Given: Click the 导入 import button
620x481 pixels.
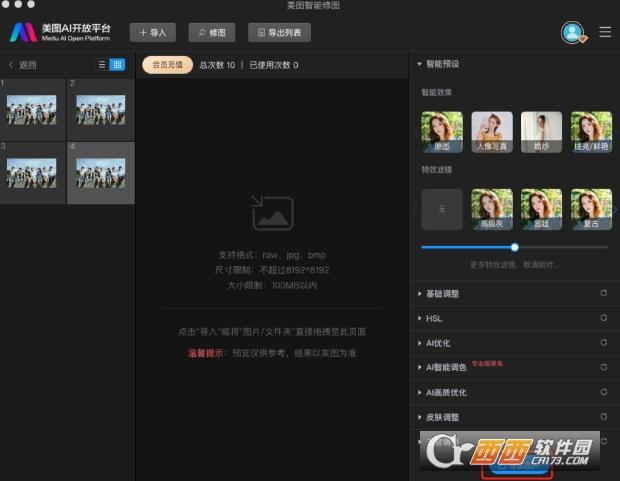Looking at the screenshot, I should coord(153,32).
